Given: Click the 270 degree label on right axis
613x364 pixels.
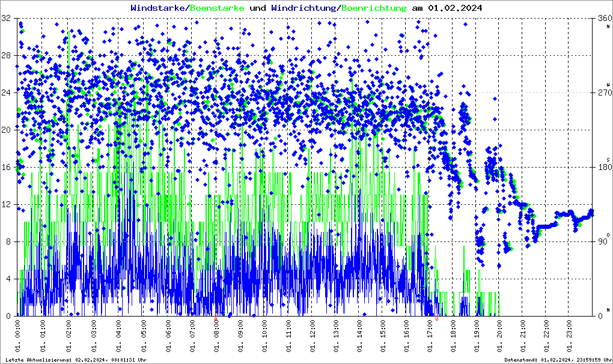Looking at the screenshot, I should [x=602, y=93].
